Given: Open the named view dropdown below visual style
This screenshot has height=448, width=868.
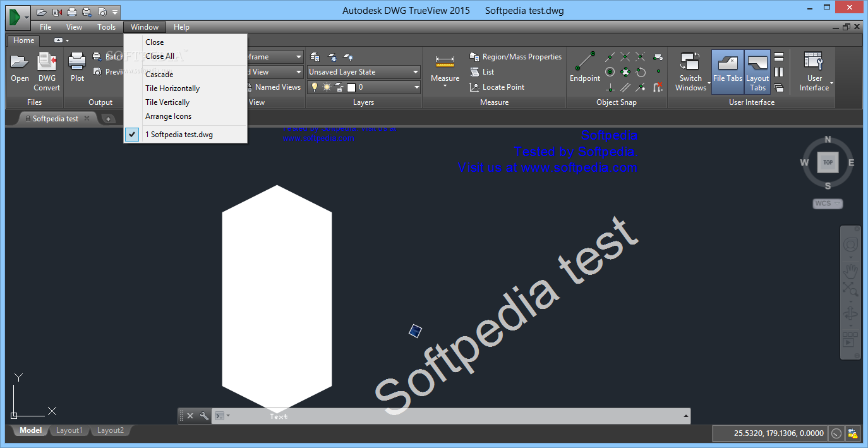Looking at the screenshot, I should tap(275, 72).
